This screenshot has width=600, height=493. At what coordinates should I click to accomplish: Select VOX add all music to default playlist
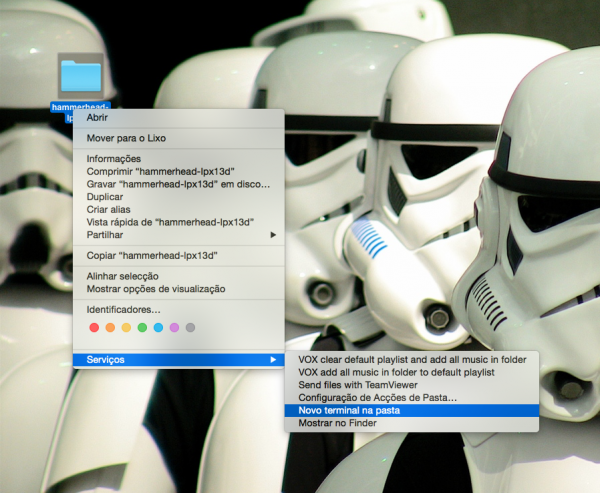(x=412, y=372)
